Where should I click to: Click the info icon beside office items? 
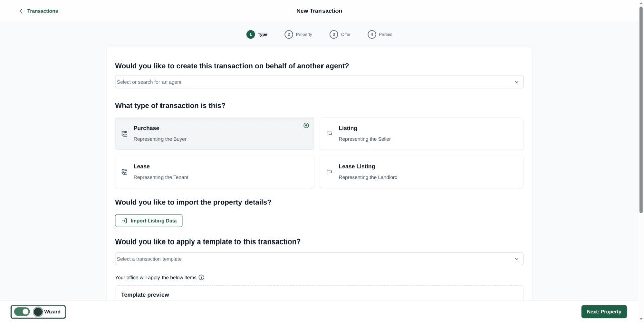coord(201,277)
